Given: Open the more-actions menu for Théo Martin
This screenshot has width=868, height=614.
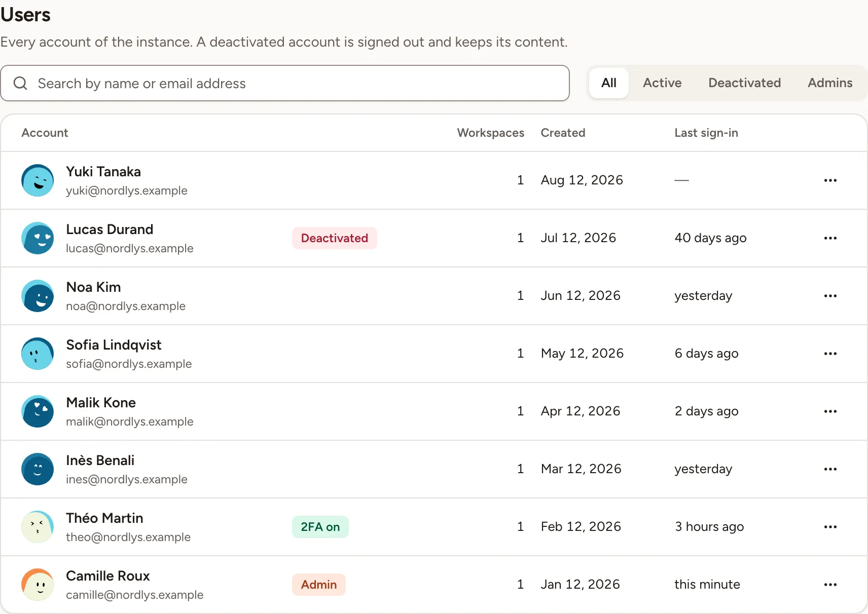Looking at the screenshot, I should click(x=830, y=527).
